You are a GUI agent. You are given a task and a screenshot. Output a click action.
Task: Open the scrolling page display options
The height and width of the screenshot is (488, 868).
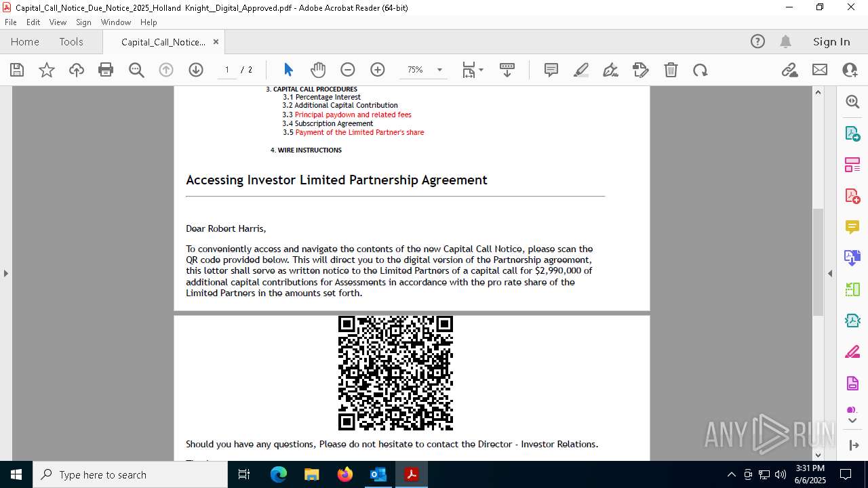tap(507, 70)
